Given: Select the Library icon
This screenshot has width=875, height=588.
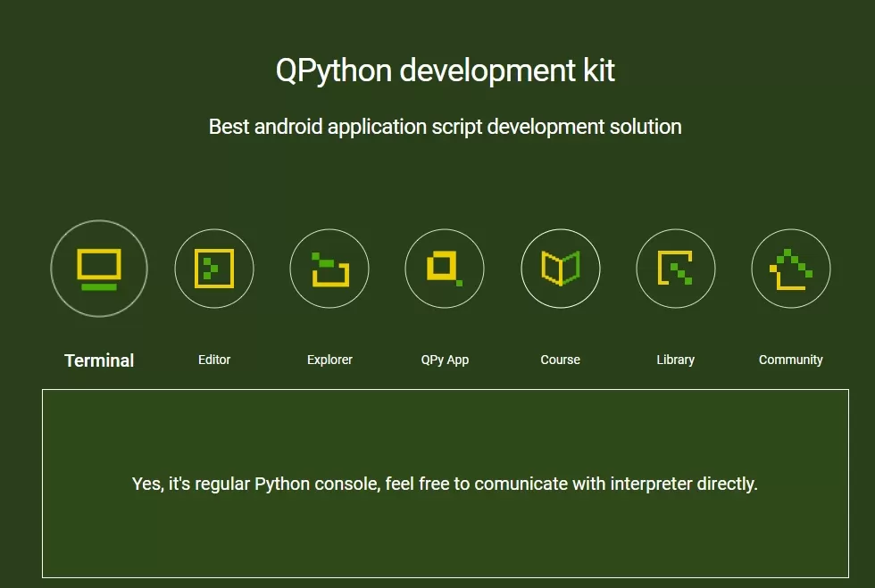Looking at the screenshot, I should coord(676,269).
